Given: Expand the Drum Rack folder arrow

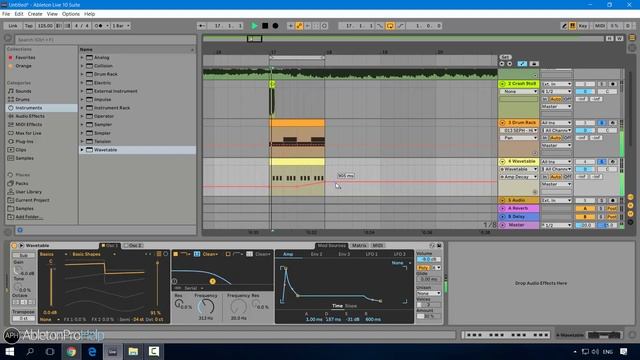Looking at the screenshot, I should (82, 74).
